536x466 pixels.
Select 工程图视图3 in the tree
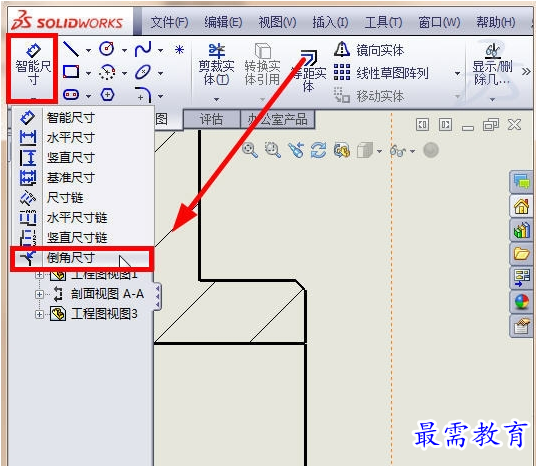[x=104, y=314]
